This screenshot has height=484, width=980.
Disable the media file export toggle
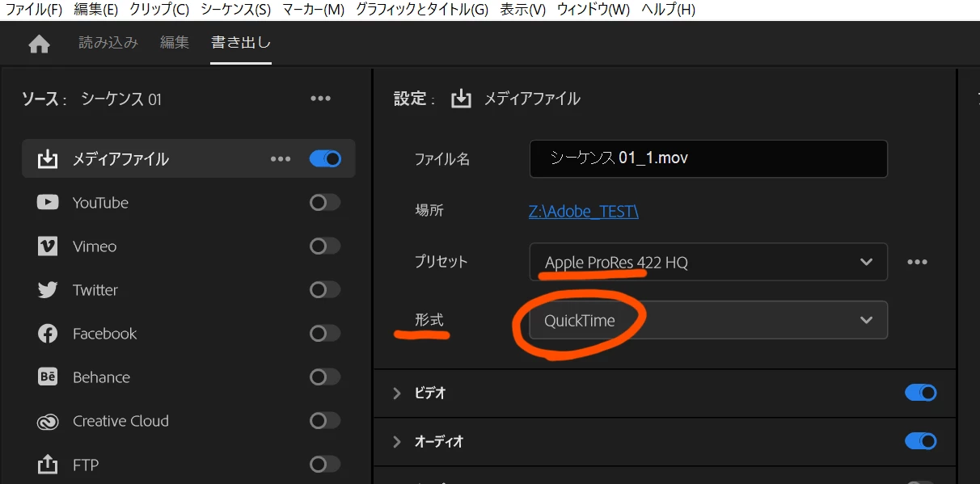click(325, 159)
